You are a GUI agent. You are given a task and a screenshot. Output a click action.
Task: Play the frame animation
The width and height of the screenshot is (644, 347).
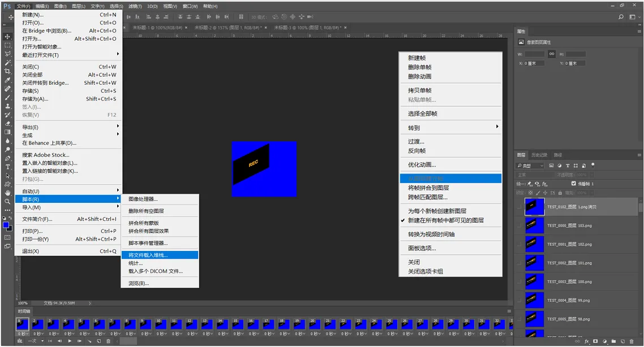[x=70, y=341]
